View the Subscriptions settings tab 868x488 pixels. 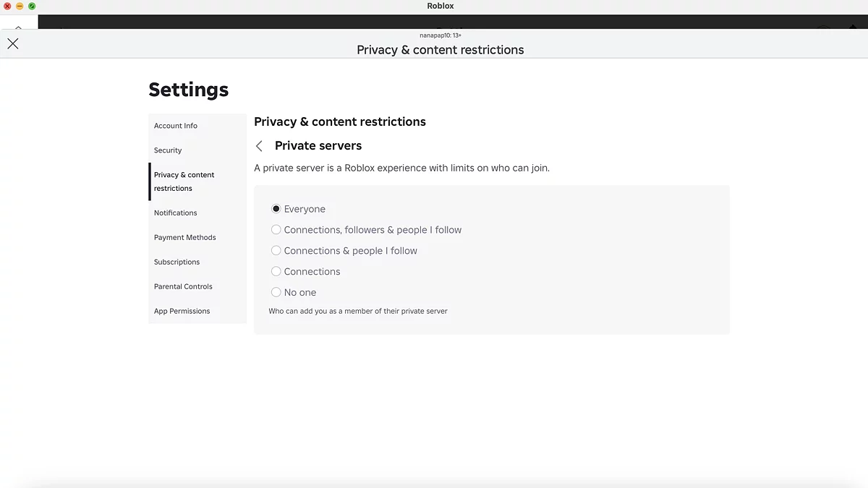coord(177,262)
